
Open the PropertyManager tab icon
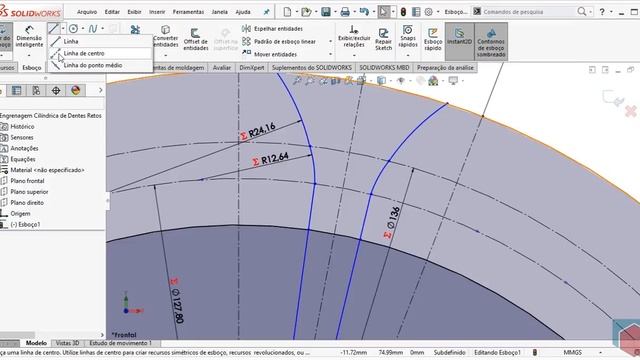coord(16,90)
